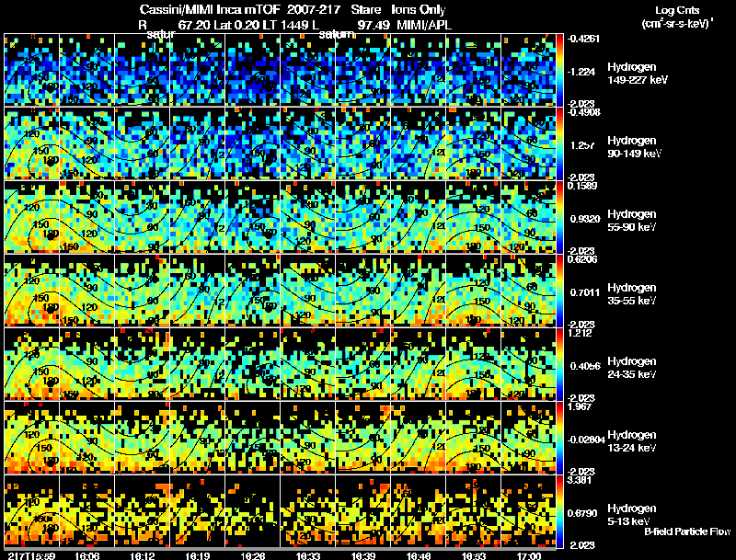Select the Hydrogen 24-35 keV image at 16:39
This screenshot has width=736, height=560.
tap(362, 364)
